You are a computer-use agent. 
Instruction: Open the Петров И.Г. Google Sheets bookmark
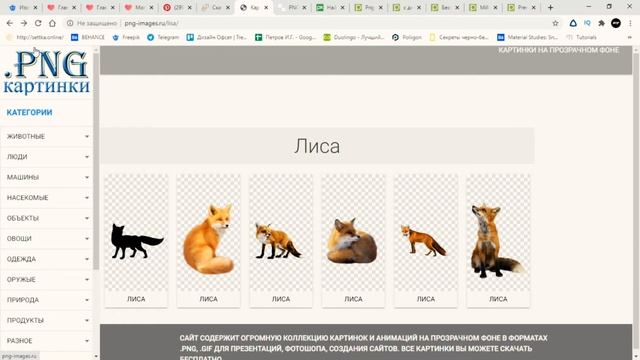[286, 37]
